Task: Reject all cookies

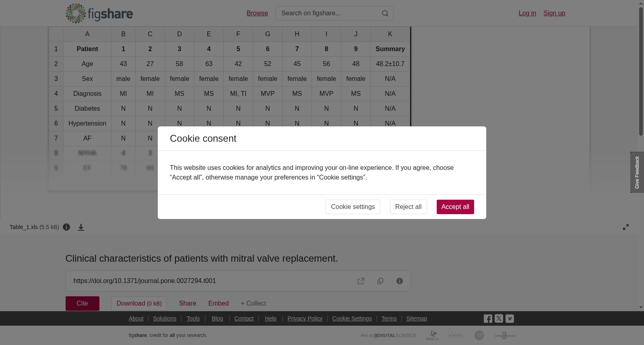Action: (x=409, y=207)
